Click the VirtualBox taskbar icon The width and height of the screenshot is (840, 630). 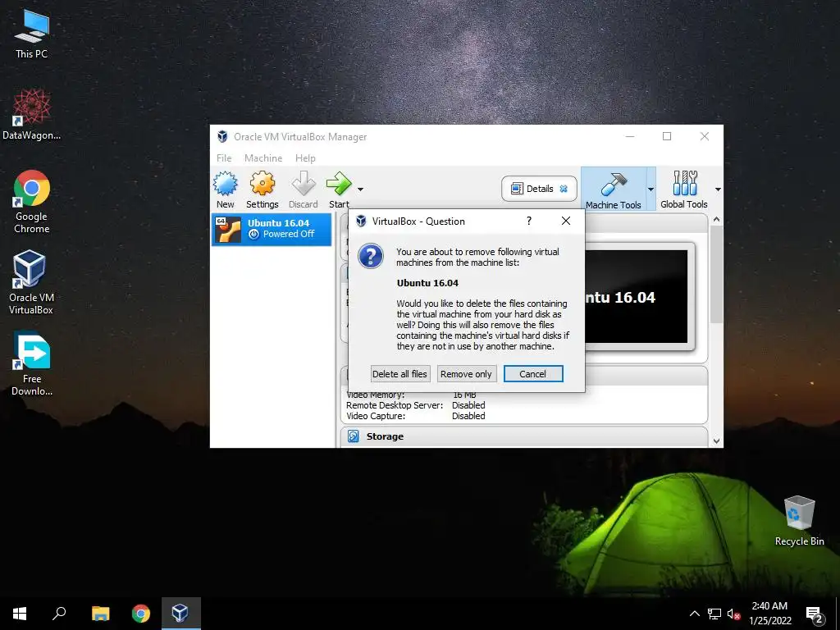click(180, 614)
